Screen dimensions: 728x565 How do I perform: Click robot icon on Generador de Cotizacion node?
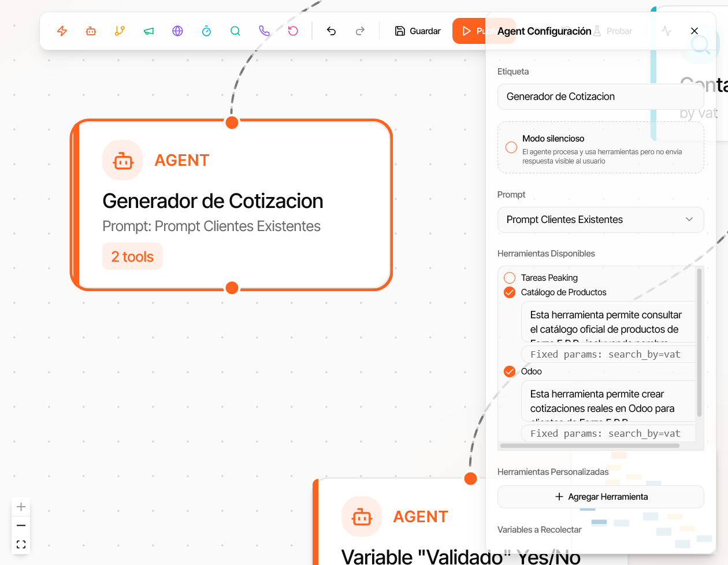tap(122, 160)
